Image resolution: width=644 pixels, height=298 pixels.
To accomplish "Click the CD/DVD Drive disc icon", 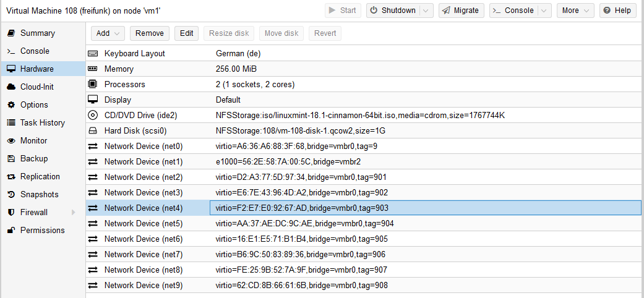I will [93, 115].
